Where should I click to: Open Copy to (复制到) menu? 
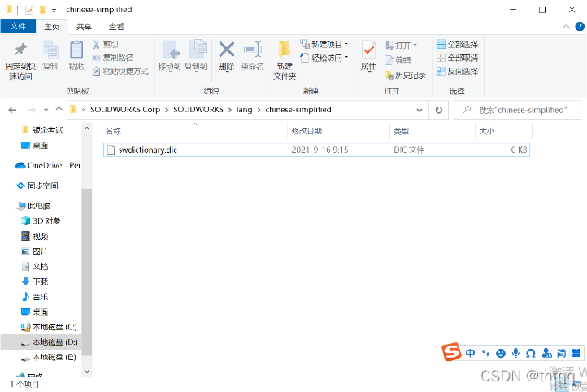click(x=196, y=55)
